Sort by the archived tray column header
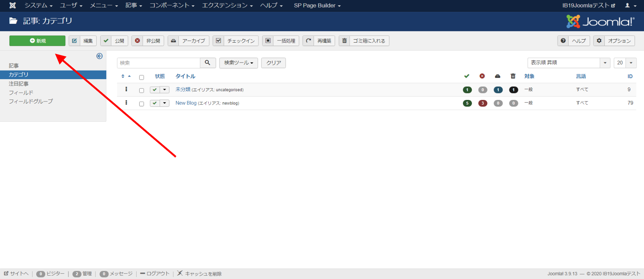 pos(498,76)
